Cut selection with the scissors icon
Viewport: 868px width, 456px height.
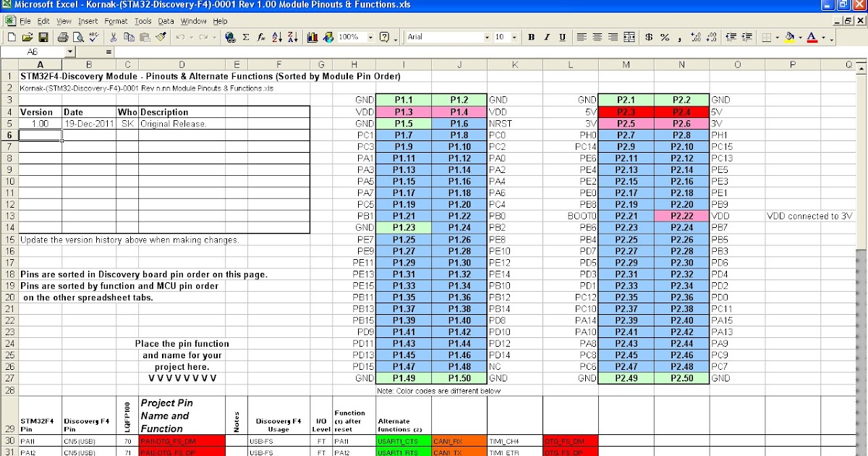[115, 37]
